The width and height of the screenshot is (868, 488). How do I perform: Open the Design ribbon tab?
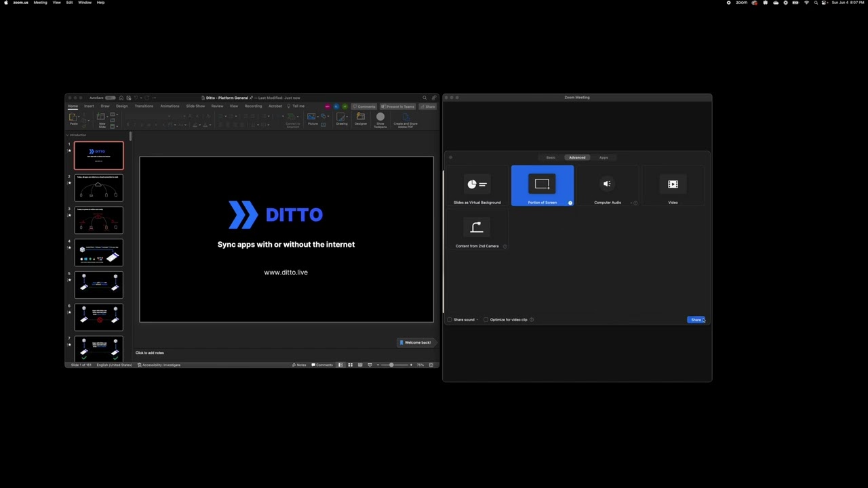tap(122, 106)
